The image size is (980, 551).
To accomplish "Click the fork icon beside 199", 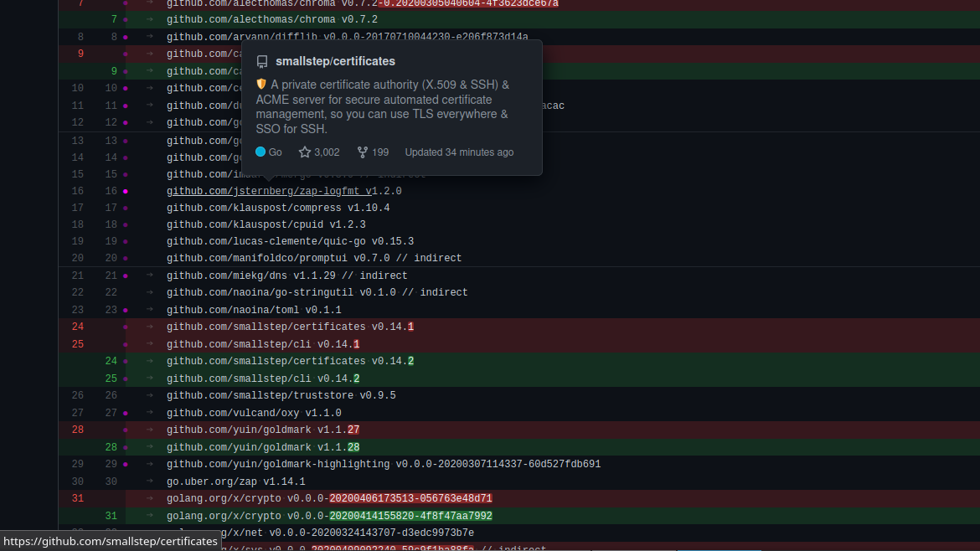I will point(363,152).
